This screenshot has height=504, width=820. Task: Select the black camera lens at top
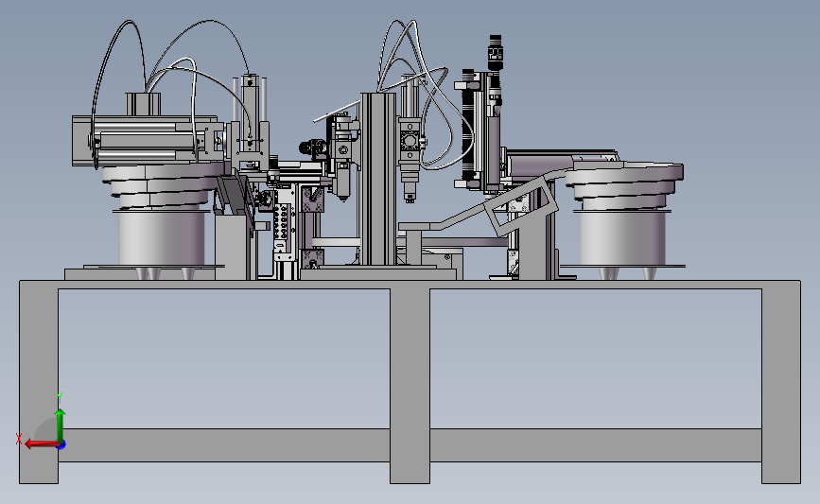496,53
